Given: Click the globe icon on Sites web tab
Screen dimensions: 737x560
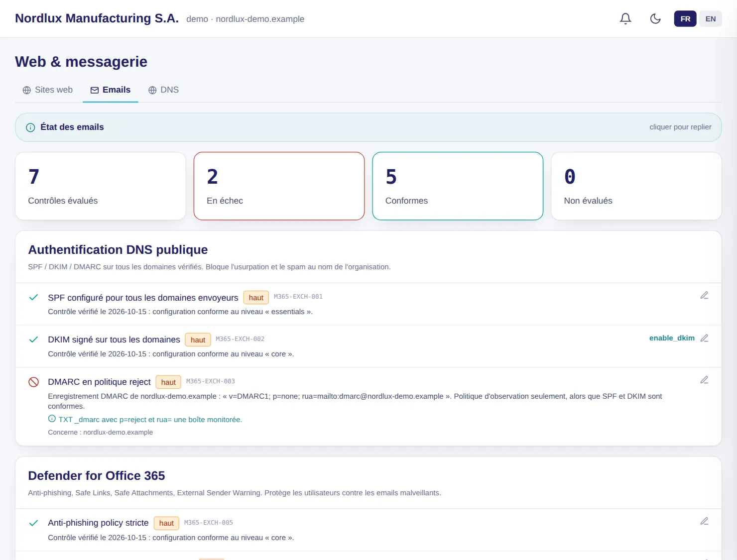Looking at the screenshot, I should (x=27, y=90).
